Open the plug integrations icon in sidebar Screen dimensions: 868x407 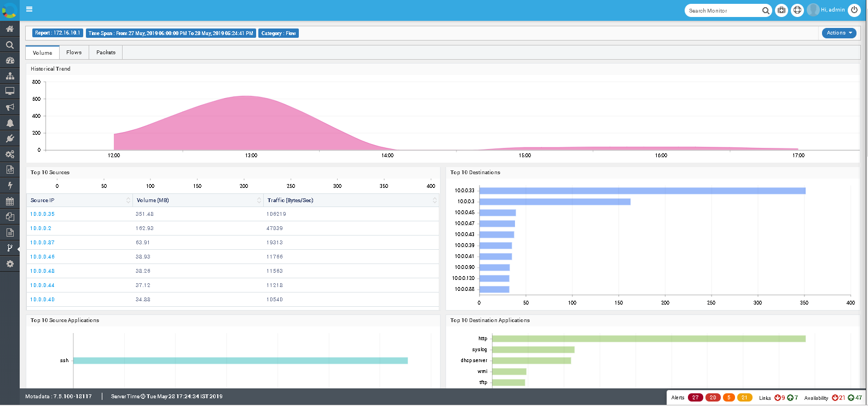pyautogui.click(x=10, y=139)
